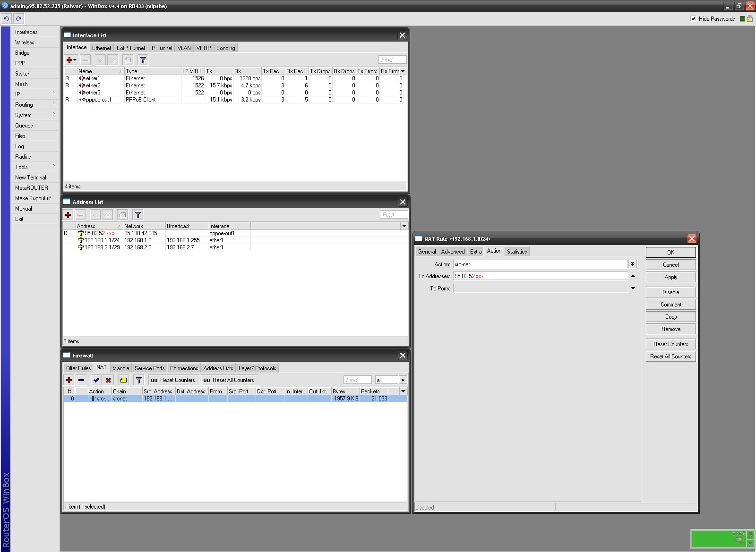Viewport: 756px width, 552px height.
Task: Click the remove minus icon in Address List
Action: pos(80,215)
